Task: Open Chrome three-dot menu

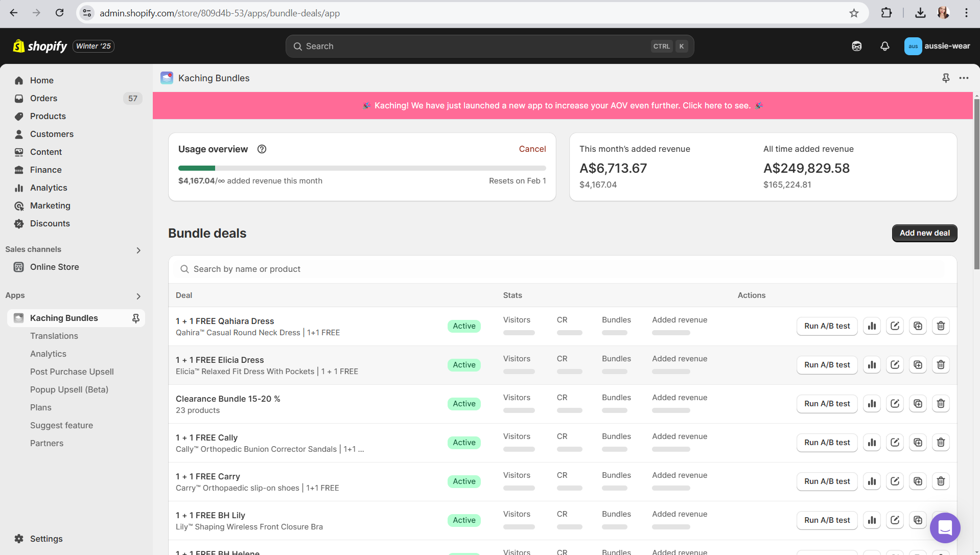Action: click(x=966, y=13)
